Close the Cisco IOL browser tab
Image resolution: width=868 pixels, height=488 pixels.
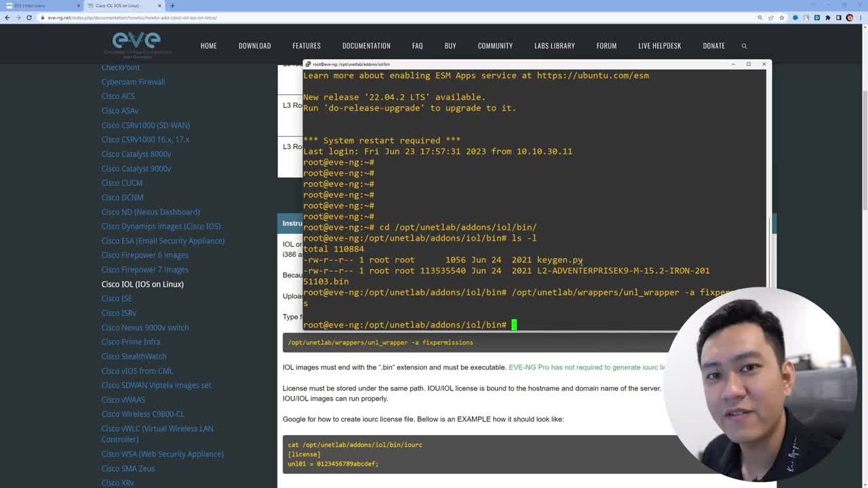[x=159, y=5]
